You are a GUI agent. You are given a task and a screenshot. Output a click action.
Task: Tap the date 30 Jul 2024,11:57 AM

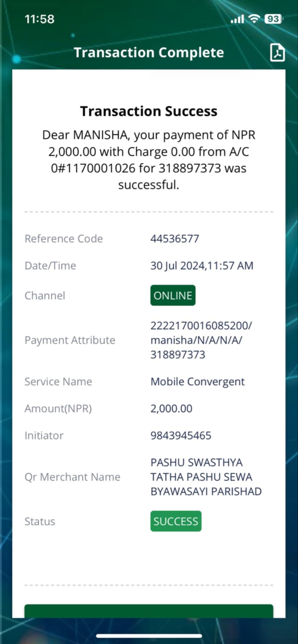(x=202, y=266)
